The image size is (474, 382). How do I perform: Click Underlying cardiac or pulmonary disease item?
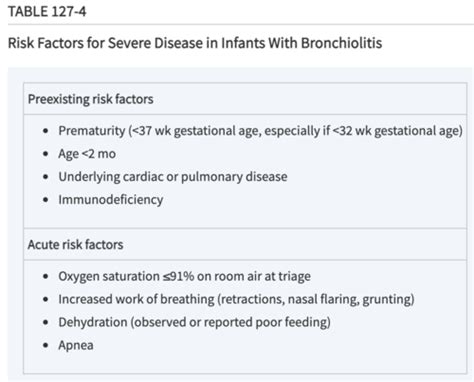point(173,177)
